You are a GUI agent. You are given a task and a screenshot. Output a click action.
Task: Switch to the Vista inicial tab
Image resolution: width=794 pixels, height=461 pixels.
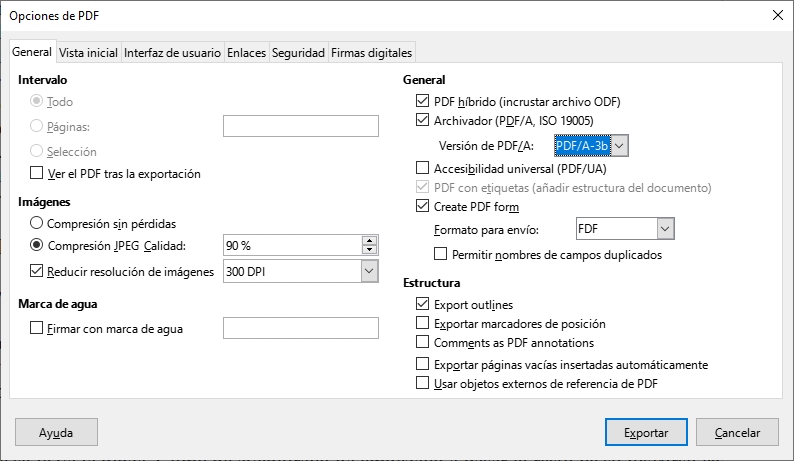(88, 53)
